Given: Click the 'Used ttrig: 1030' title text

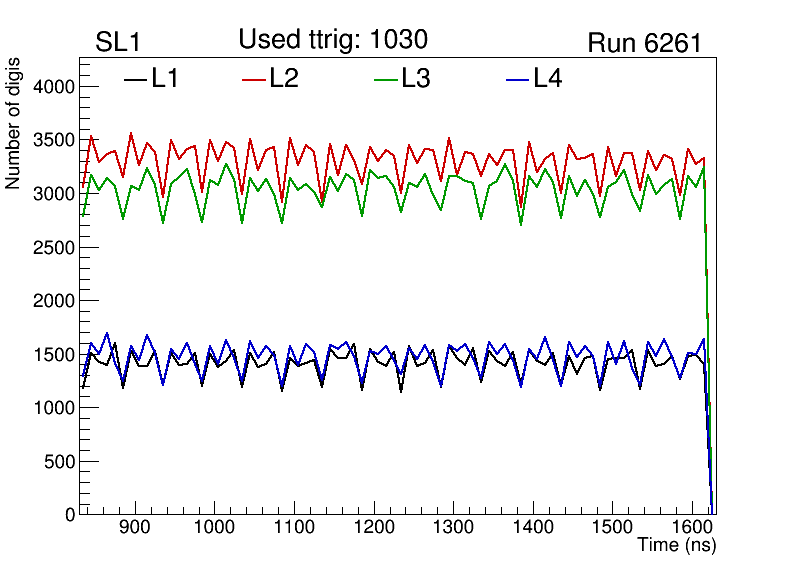Looking at the screenshot, I should click(333, 40).
